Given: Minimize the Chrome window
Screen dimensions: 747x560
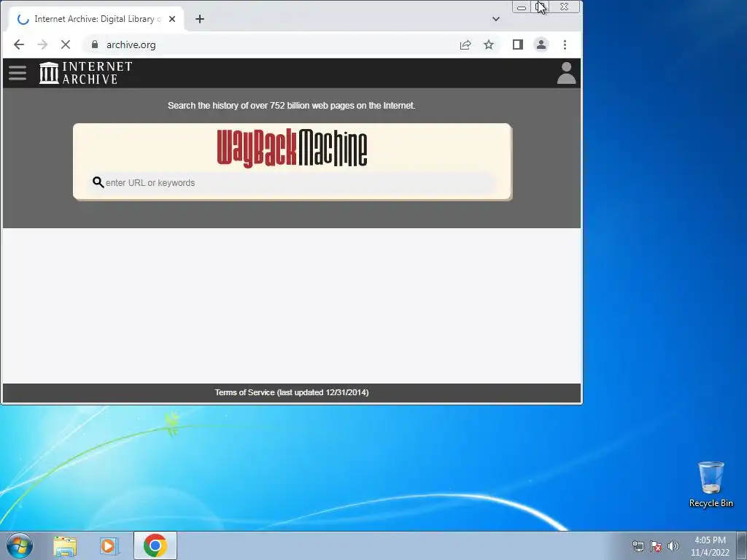Looking at the screenshot, I should (522, 7).
